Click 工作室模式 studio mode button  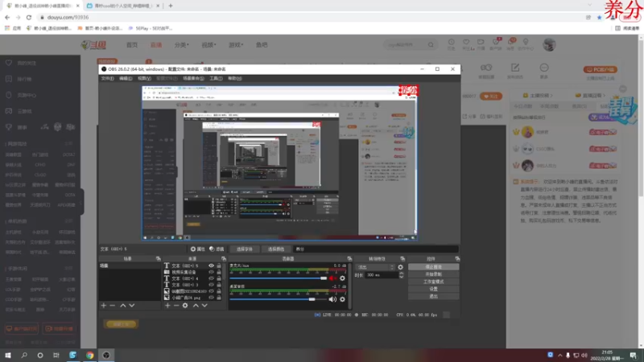click(x=433, y=282)
